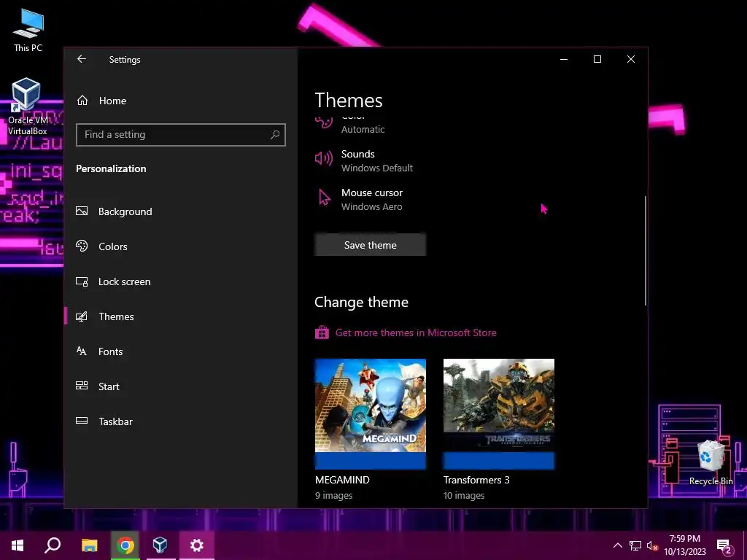Switch to VirtualBox on the taskbar
This screenshot has height=560, width=747.
pos(160,545)
